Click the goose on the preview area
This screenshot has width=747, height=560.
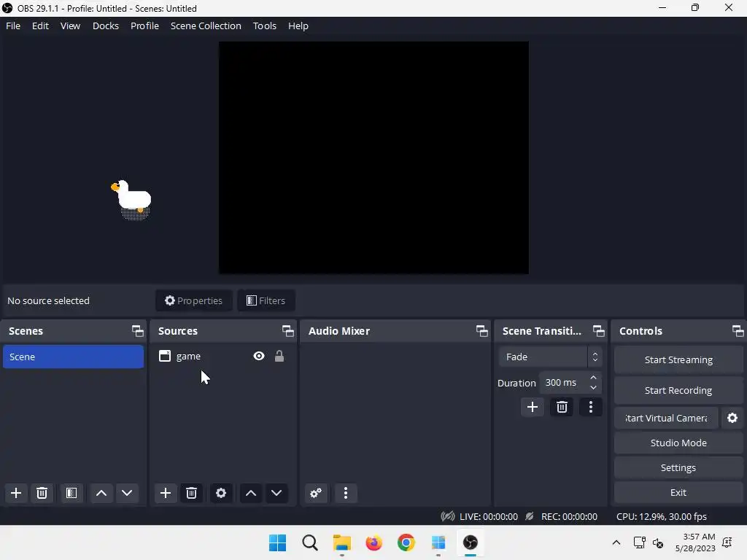132,200
